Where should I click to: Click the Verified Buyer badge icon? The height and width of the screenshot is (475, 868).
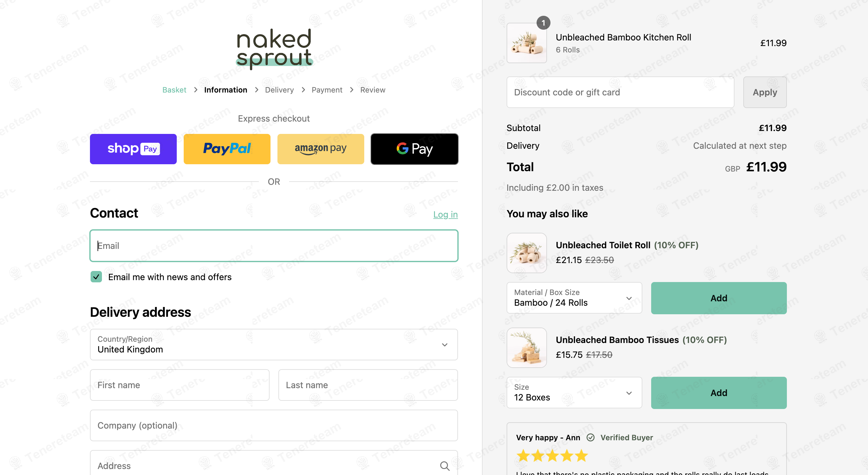[x=591, y=437]
